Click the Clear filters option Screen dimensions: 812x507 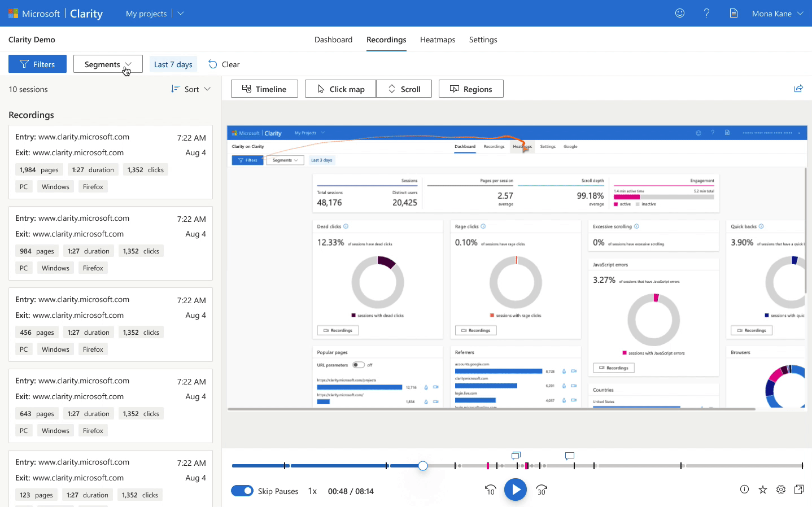point(224,64)
